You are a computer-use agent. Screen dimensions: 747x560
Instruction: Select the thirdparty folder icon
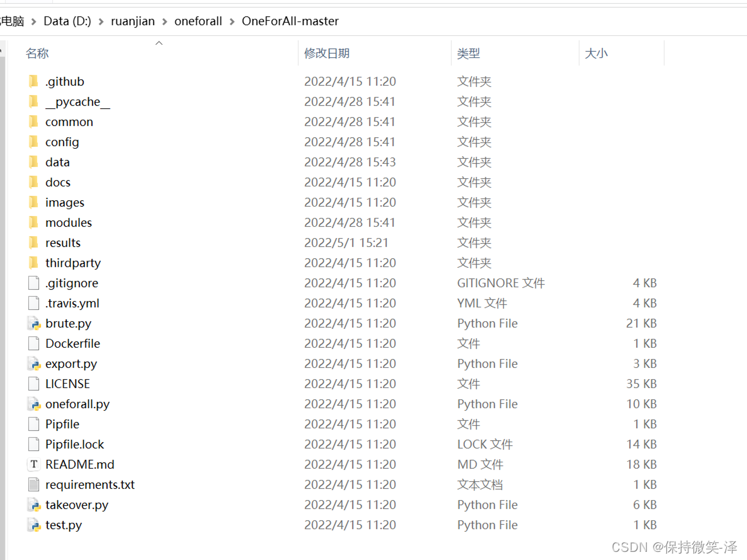[33, 263]
